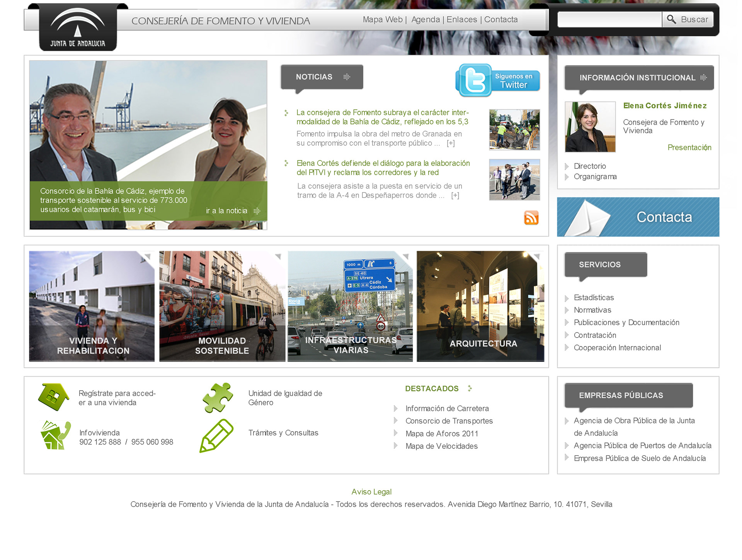The height and width of the screenshot is (560, 742).
Task: Click the Infovivienda phone house icon
Action: (x=55, y=436)
